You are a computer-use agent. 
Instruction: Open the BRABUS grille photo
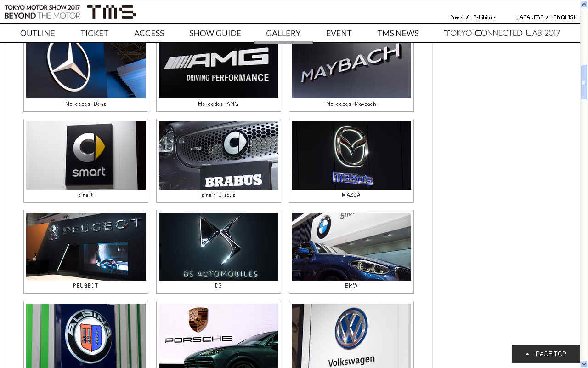click(219, 155)
